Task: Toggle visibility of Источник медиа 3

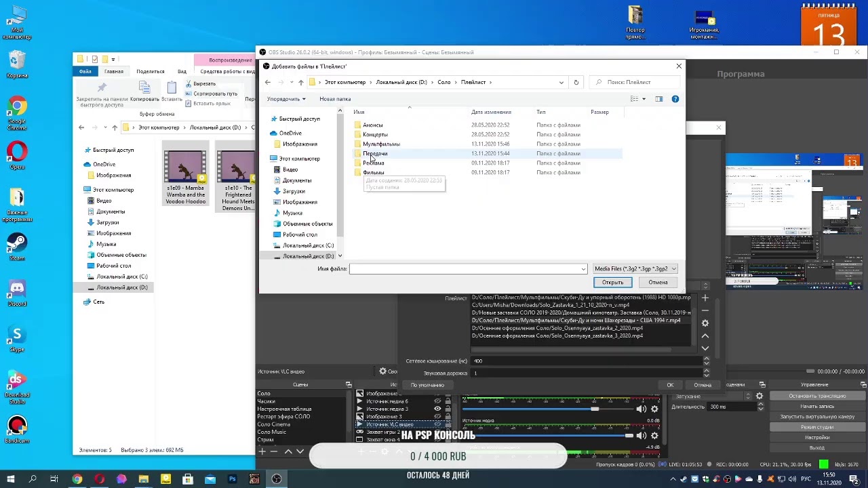Action: [x=437, y=409]
